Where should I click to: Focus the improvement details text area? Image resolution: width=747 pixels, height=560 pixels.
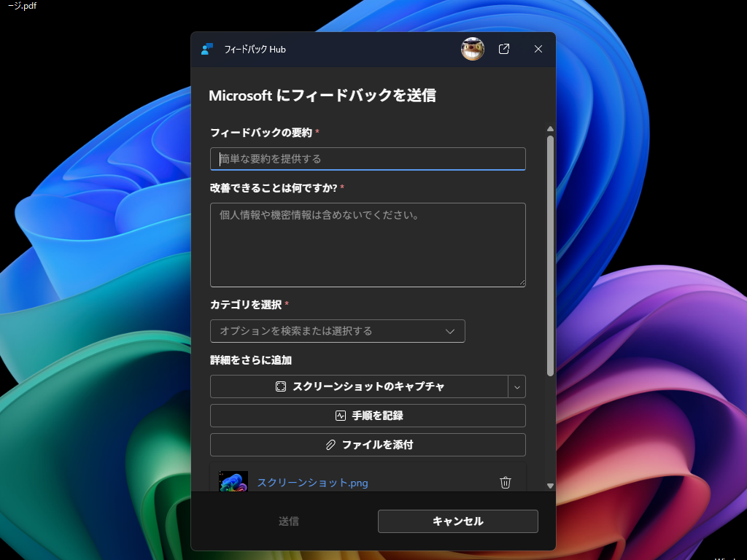pos(368,244)
